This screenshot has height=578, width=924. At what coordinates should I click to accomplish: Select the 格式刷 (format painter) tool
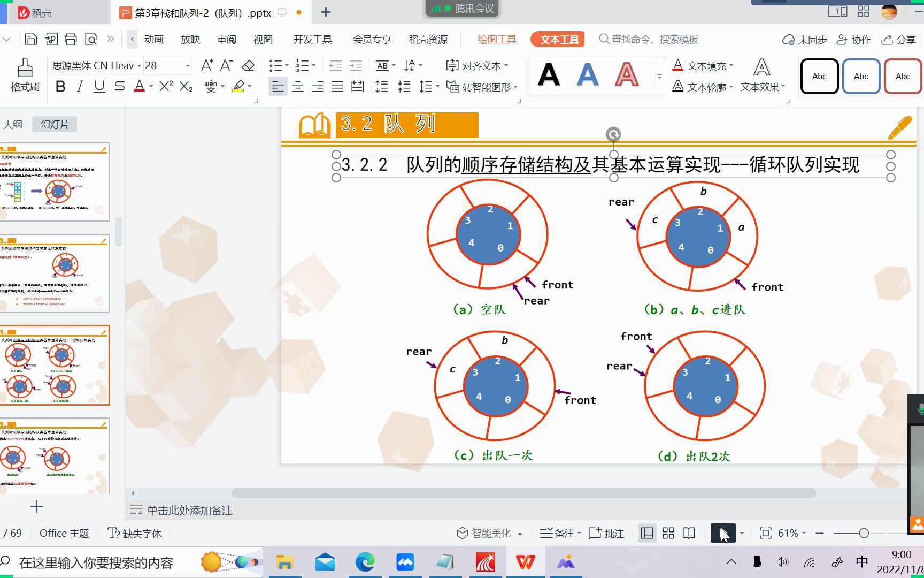pos(25,75)
